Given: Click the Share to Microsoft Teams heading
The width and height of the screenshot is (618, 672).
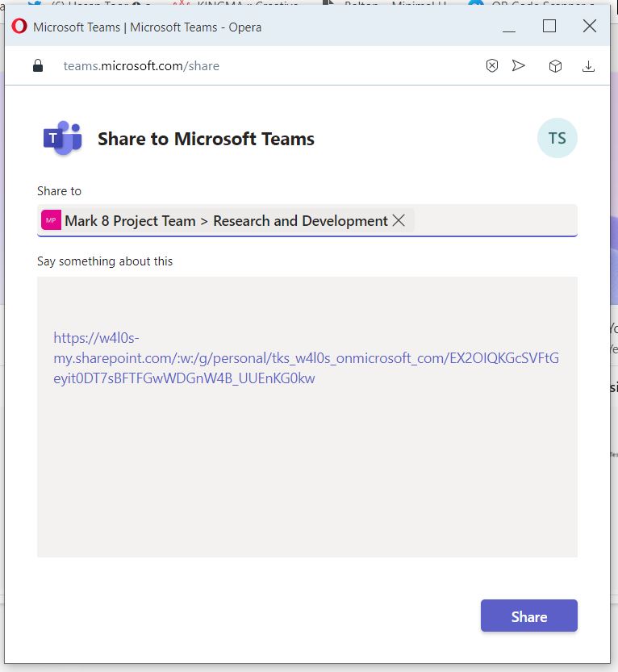Looking at the screenshot, I should click(x=206, y=139).
